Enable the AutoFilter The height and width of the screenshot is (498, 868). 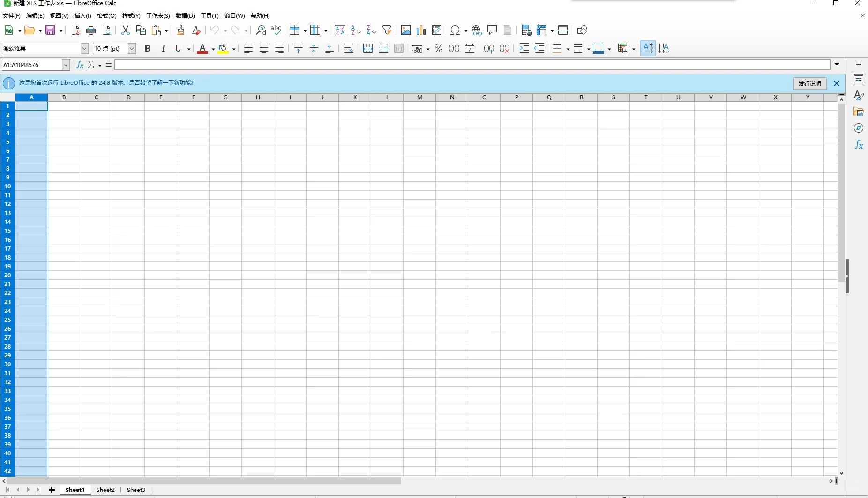pos(387,30)
